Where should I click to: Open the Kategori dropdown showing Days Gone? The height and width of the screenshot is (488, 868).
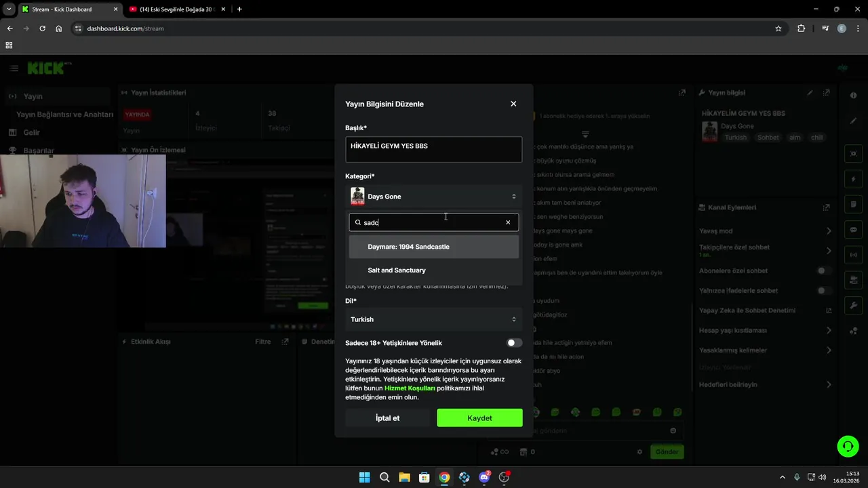(434, 197)
